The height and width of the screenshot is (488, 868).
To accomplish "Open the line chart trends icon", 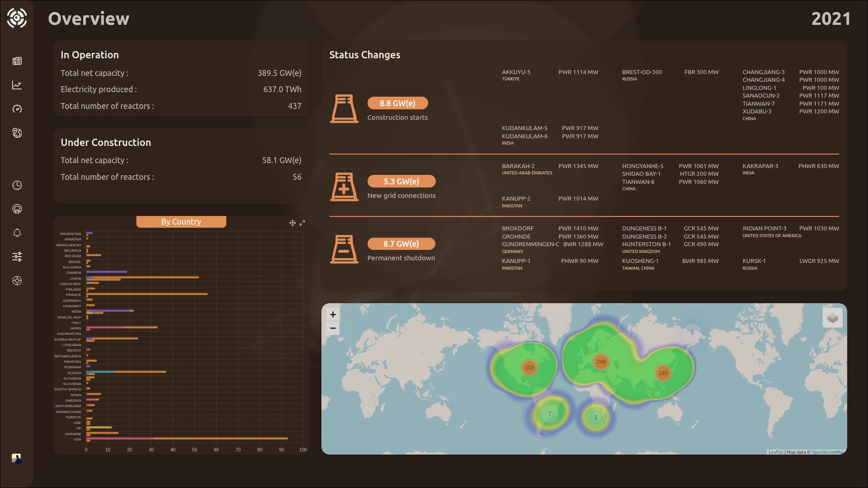I will [17, 85].
